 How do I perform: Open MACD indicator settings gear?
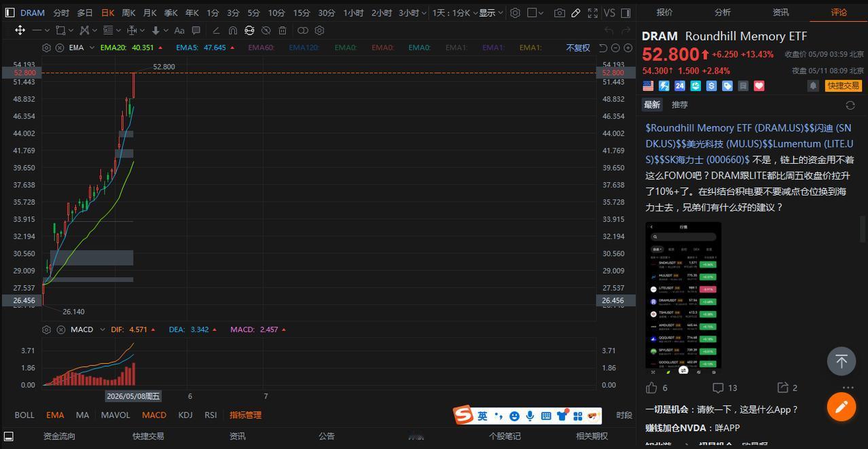coord(46,329)
